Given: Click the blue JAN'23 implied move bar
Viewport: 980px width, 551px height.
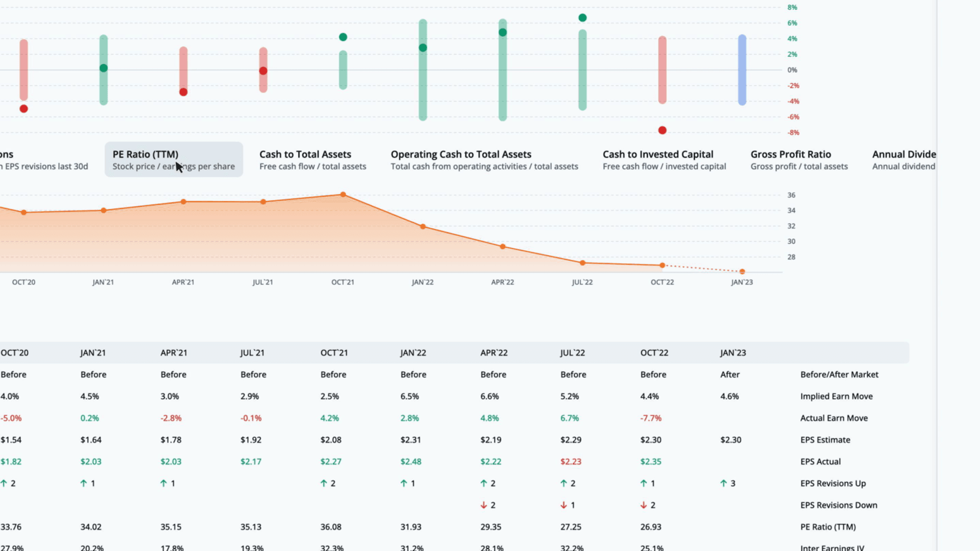Looking at the screenshot, I should (742, 70).
